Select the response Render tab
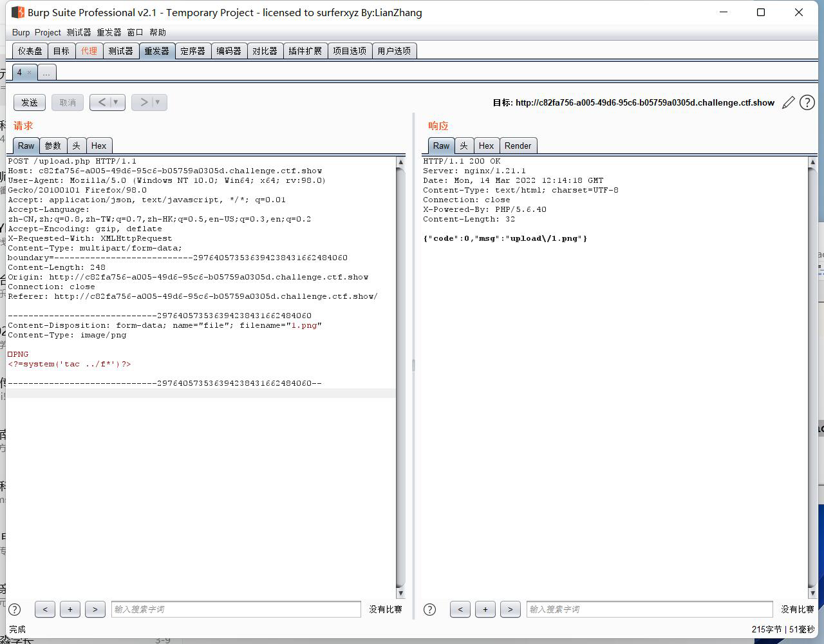The width and height of the screenshot is (824, 644). click(x=518, y=146)
